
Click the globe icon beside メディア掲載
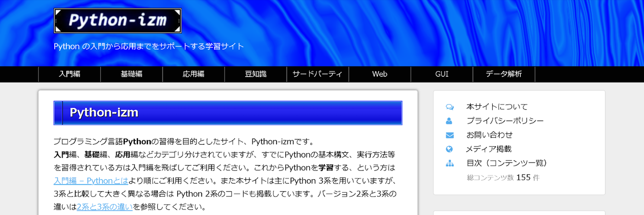click(449, 149)
